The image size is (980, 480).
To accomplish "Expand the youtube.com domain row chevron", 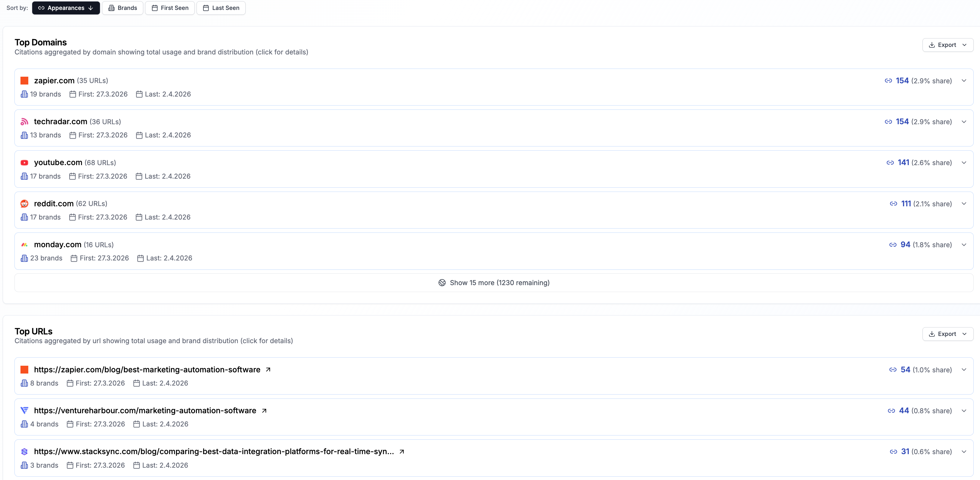I will pos(964,163).
